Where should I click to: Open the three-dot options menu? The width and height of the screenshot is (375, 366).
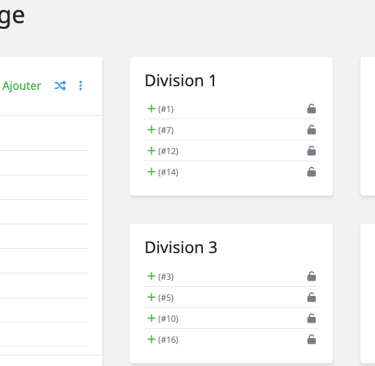80,86
